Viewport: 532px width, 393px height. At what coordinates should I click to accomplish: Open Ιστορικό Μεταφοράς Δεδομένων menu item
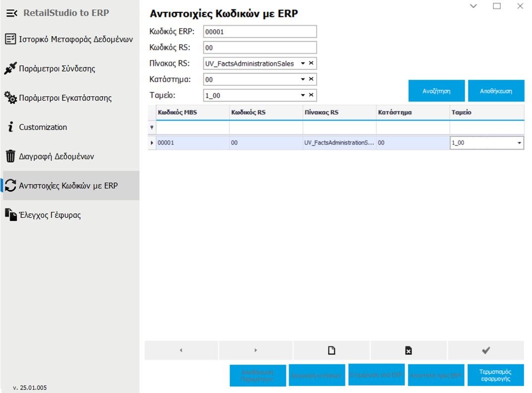click(69, 40)
